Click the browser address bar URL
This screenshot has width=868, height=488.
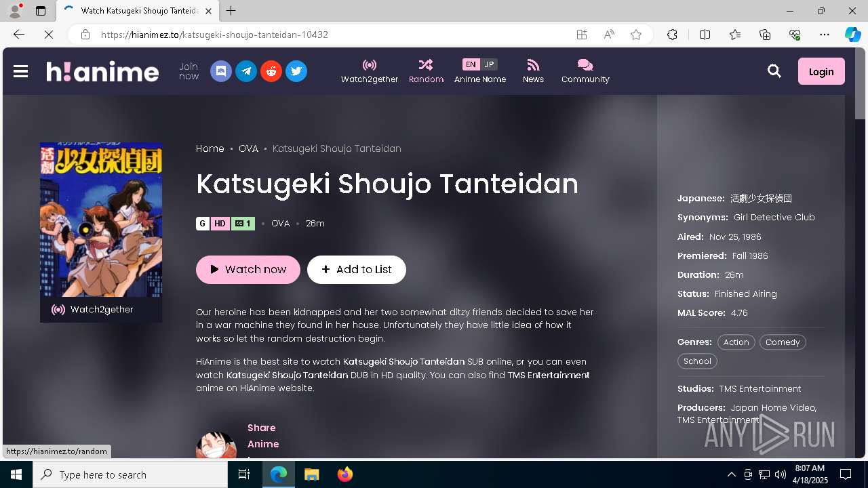[x=214, y=35]
